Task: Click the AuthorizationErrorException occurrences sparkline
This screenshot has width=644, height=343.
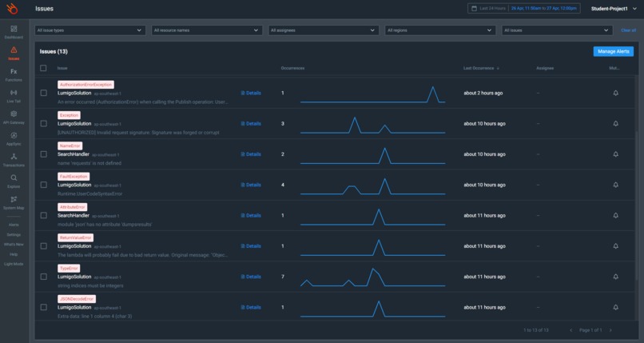Action: coord(372,94)
